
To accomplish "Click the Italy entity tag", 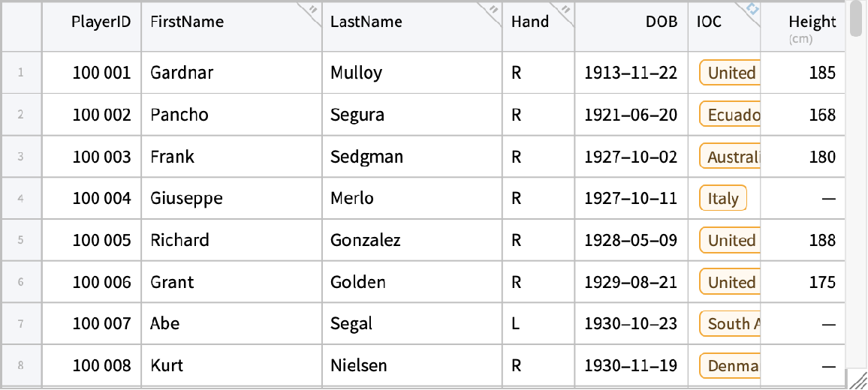I will 723,199.
